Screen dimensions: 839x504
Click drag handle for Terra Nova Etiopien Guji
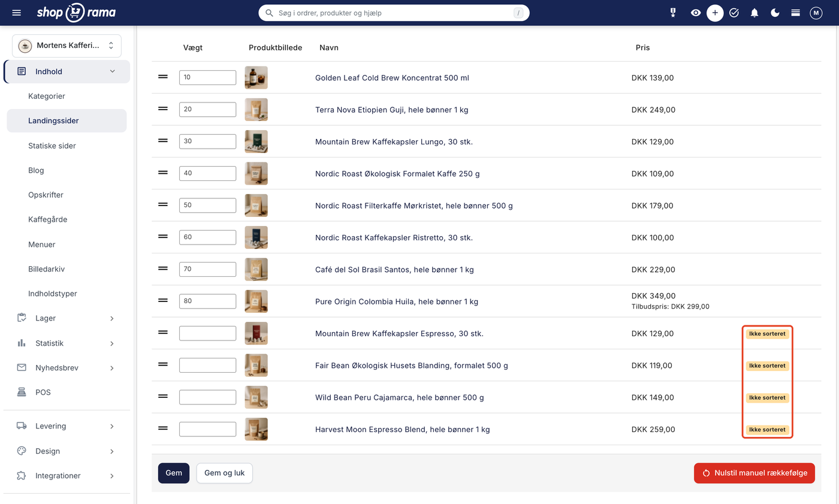click(162, 108)
